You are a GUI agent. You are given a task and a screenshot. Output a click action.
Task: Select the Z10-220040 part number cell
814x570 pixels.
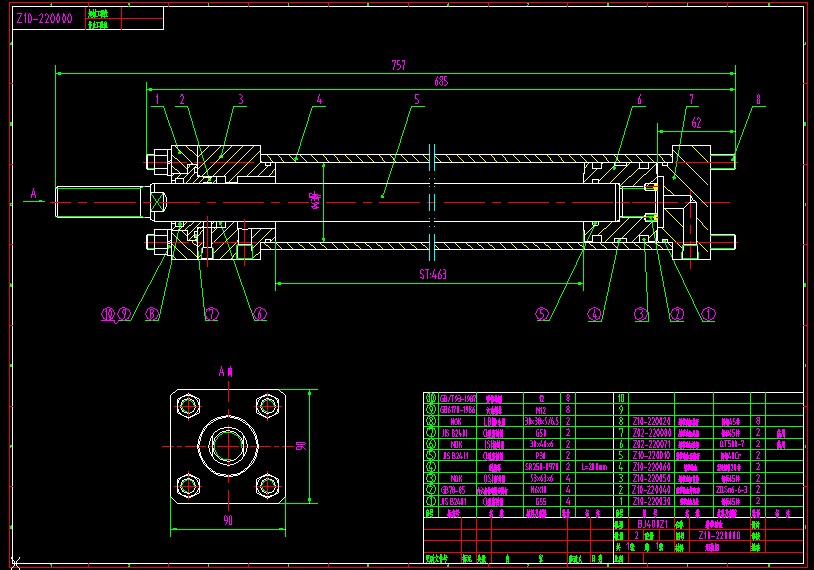tap(652, 490)
